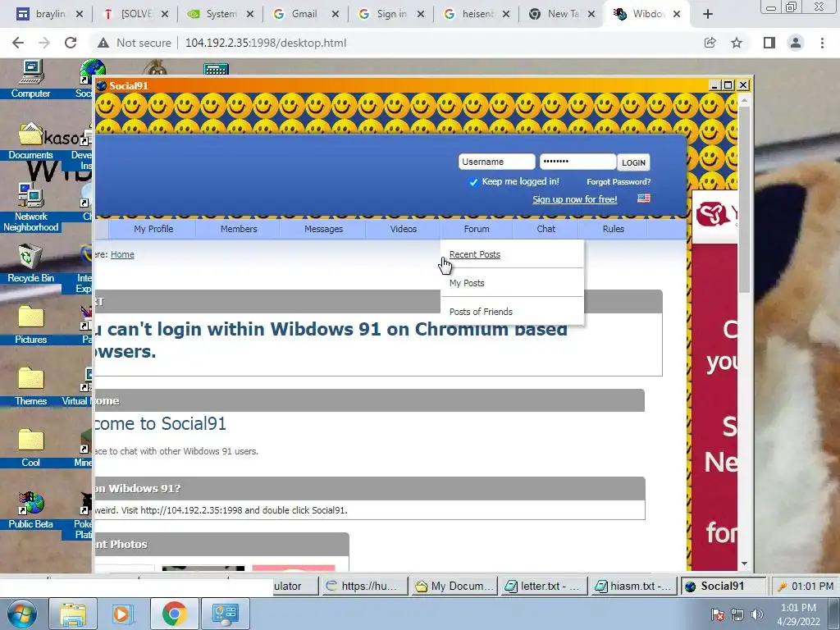Switch to the Sign in browser tab
This screenshot has width=840, height=630.
point(391,14)
